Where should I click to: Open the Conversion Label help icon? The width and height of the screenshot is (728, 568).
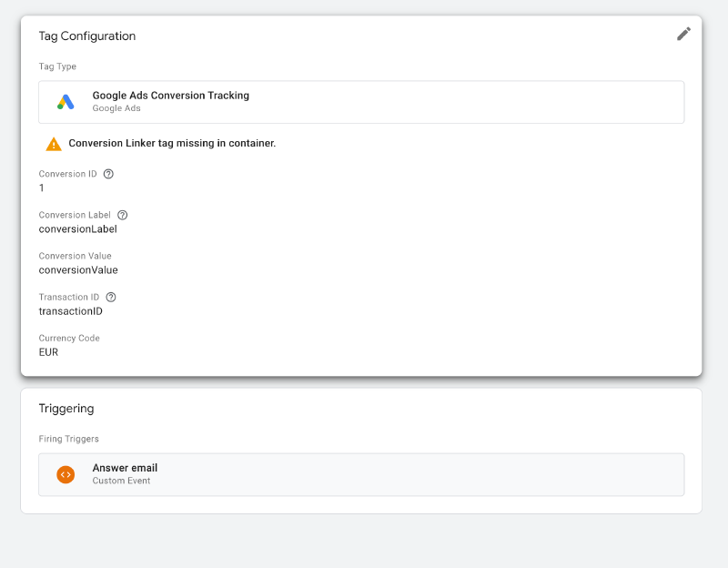coord(123,215)
